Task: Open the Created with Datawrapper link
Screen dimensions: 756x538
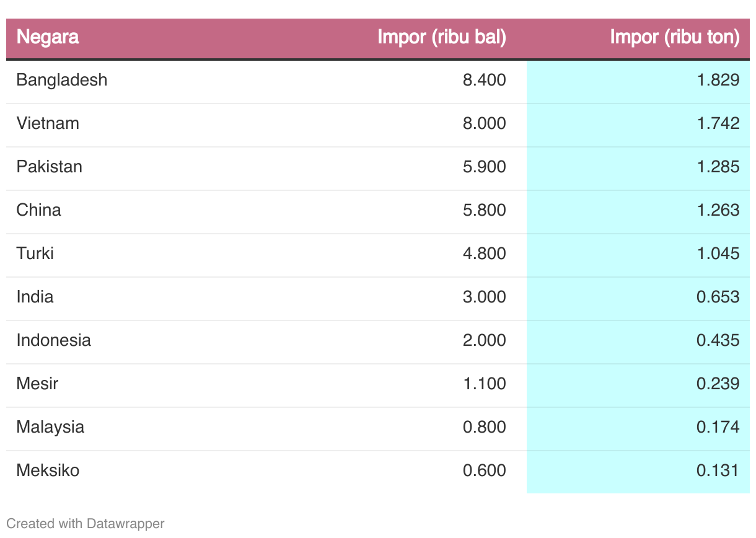Action: tap(86, 523)
